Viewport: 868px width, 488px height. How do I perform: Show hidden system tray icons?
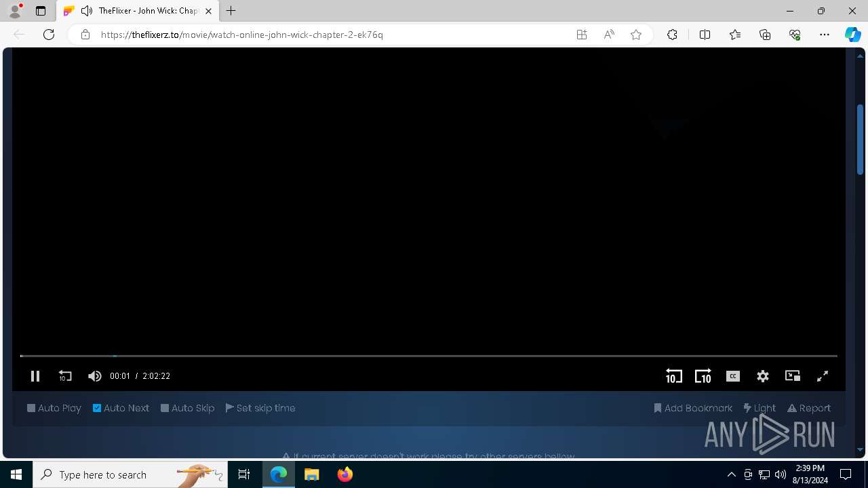(731, 474)
